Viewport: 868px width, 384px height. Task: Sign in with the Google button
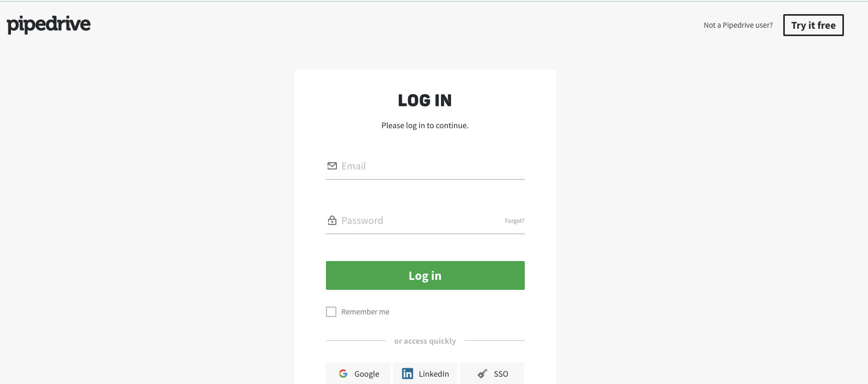pos(358,374)
